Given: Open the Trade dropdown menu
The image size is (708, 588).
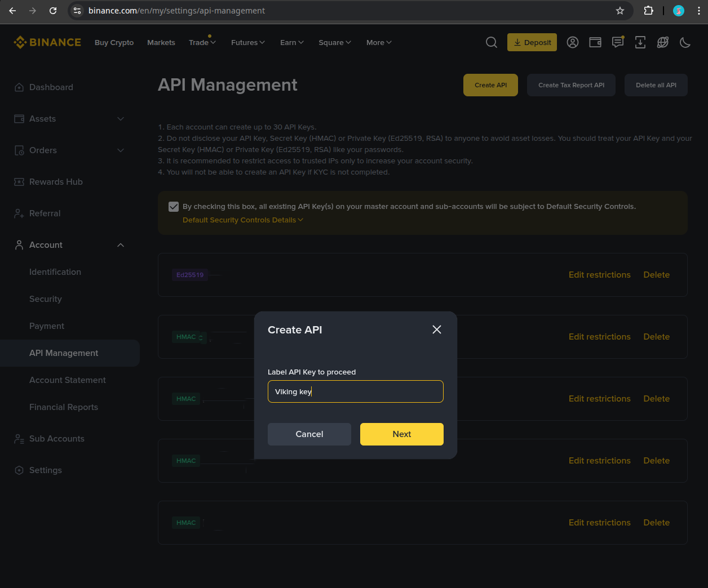Looking at the screenshot, I should coord(202,42).
